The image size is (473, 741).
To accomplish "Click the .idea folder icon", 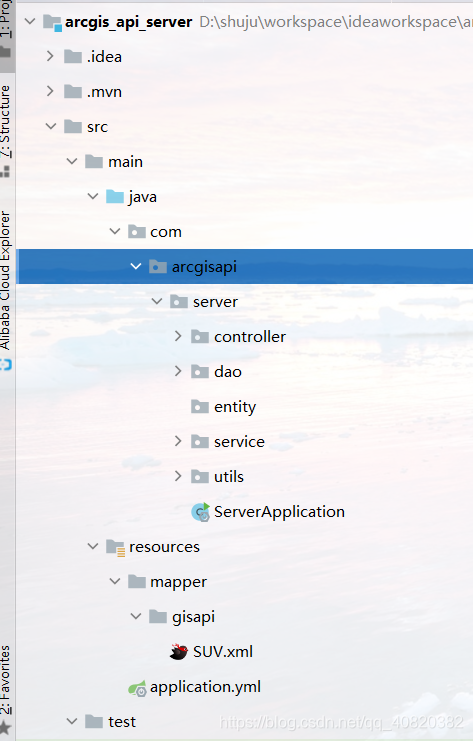I will coord(73,57).
